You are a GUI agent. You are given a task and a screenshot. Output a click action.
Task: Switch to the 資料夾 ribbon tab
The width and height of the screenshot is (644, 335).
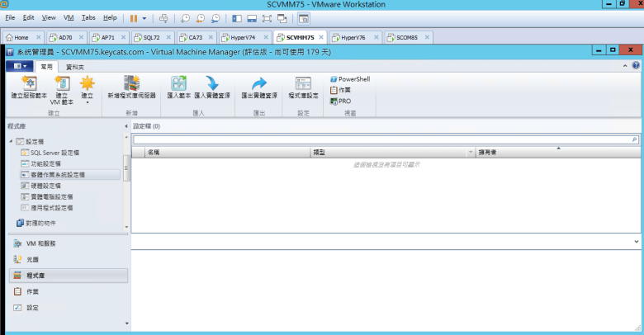74,65
